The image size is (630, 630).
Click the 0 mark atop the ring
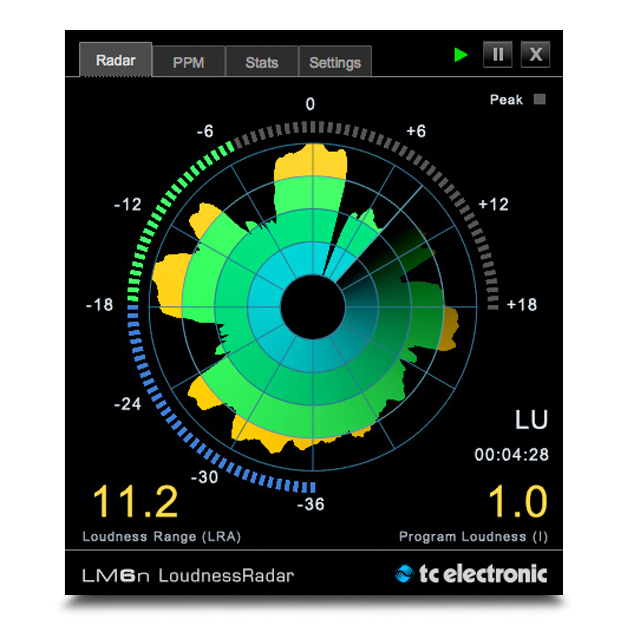click(310, 105)
